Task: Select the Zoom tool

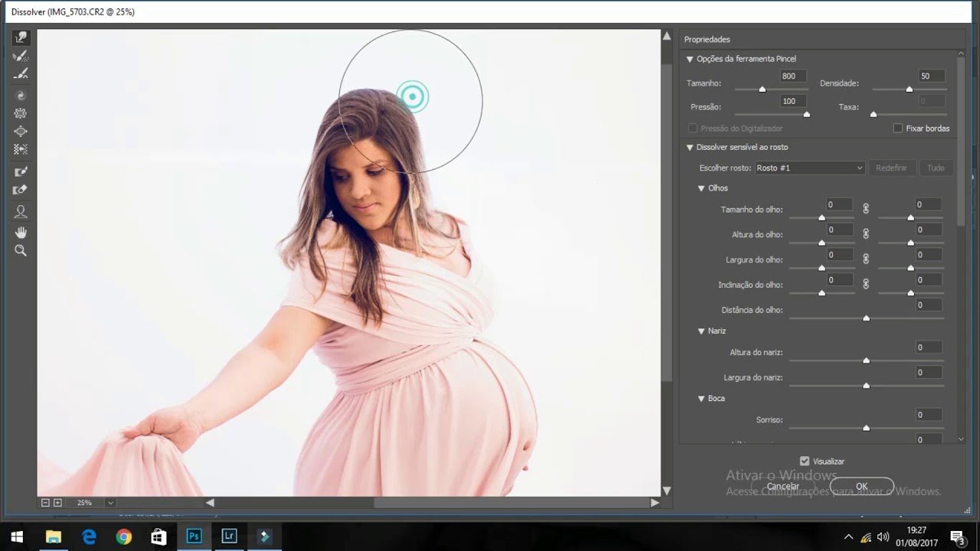Action: 21,250
